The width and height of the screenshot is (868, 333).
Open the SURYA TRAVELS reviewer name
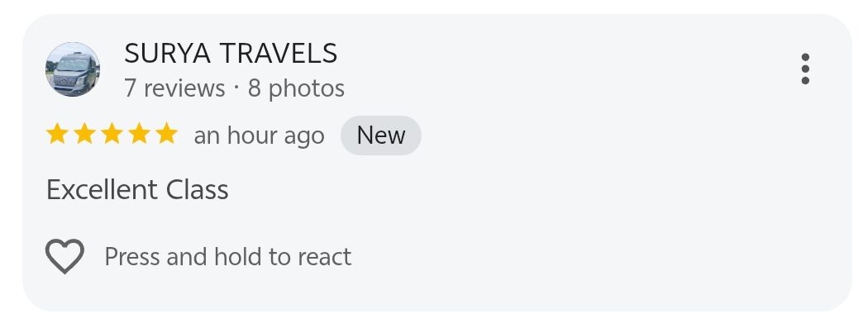click(231, 54)
